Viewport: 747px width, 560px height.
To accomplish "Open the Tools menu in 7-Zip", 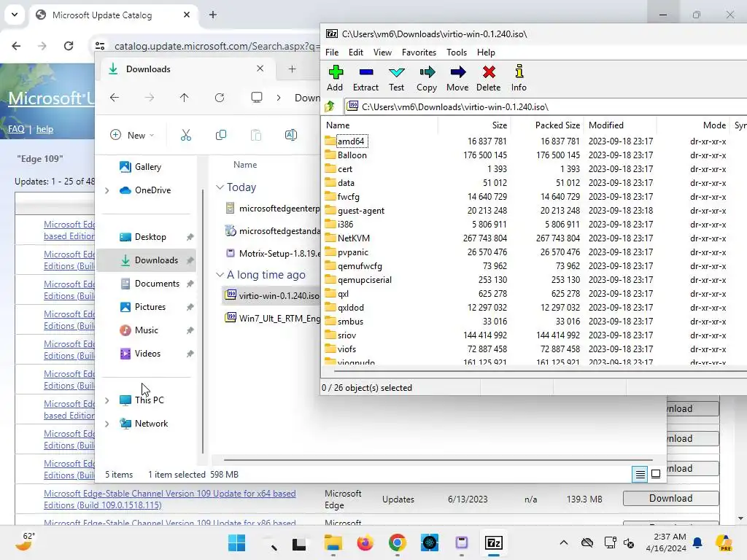I will tap(457, 52).
